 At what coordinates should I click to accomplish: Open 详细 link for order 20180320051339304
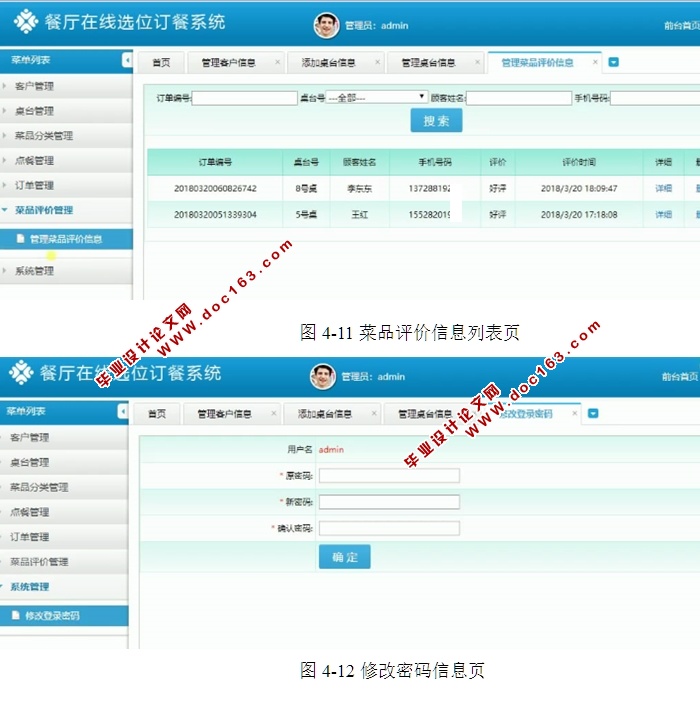click(663, 215)
